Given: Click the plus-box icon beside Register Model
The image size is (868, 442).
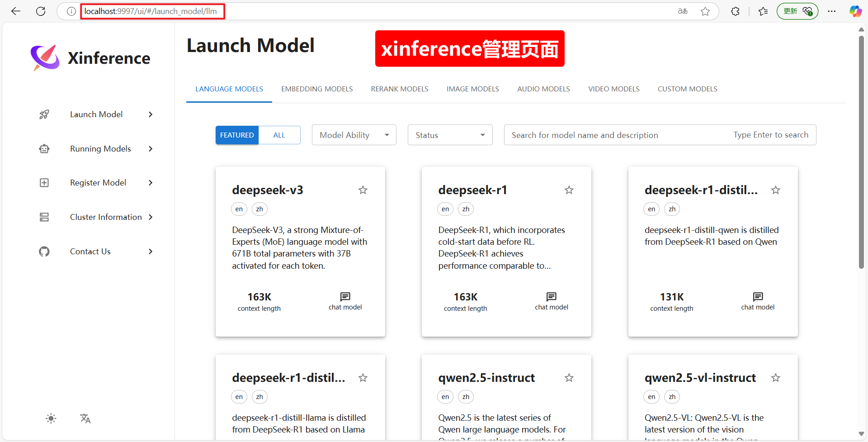Looking at the screenshot, I should pyautogui.click(x=44, y=183).
